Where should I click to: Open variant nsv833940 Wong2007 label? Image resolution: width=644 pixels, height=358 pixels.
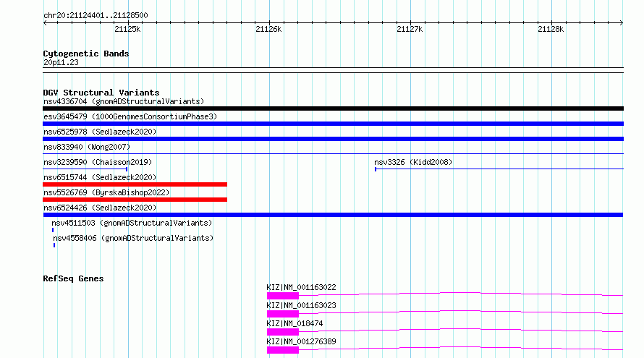[87, 147]
